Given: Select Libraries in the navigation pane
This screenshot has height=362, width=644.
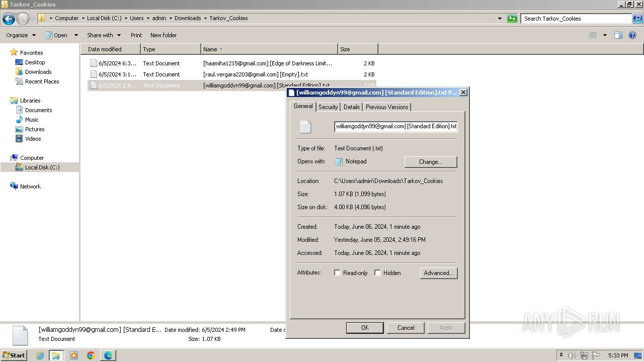Looking at the screenshot, I should coord(30,101).
